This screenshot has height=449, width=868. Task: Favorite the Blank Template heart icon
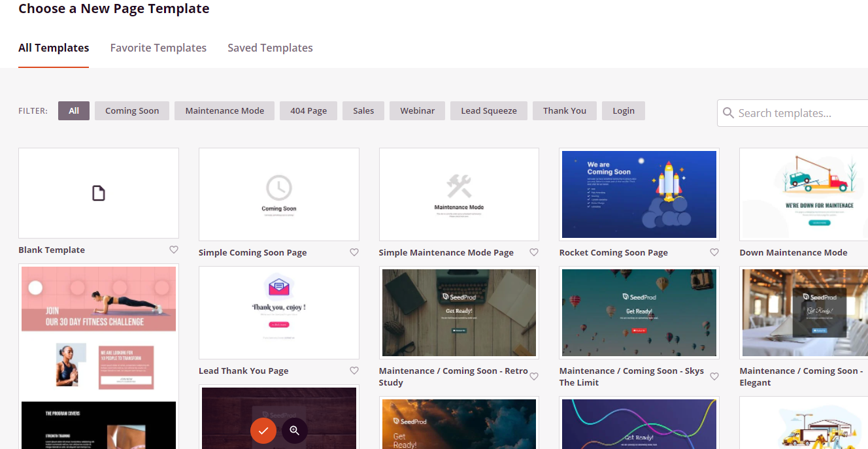(174, 250)
